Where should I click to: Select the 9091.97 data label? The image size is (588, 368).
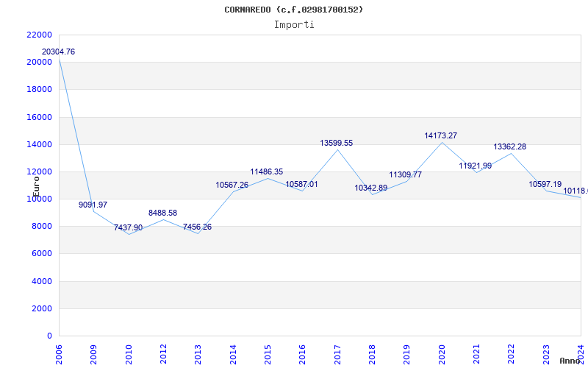coord(93,205)
